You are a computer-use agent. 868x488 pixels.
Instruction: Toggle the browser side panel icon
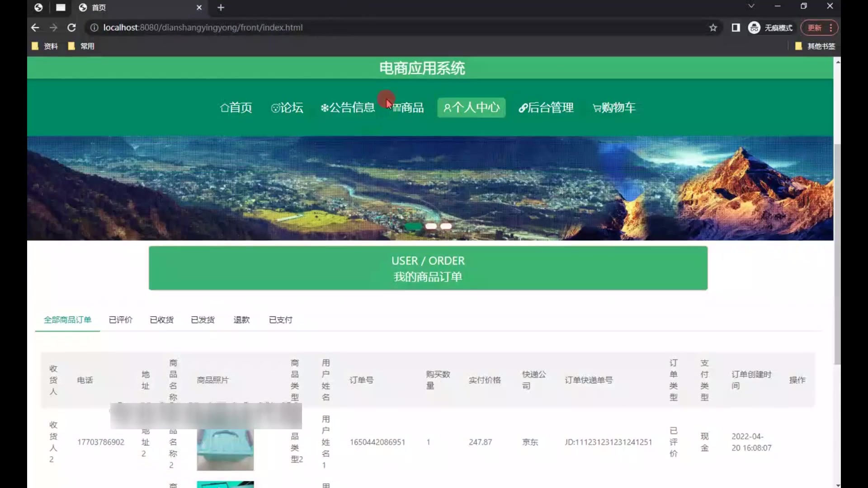pos(736,28)
